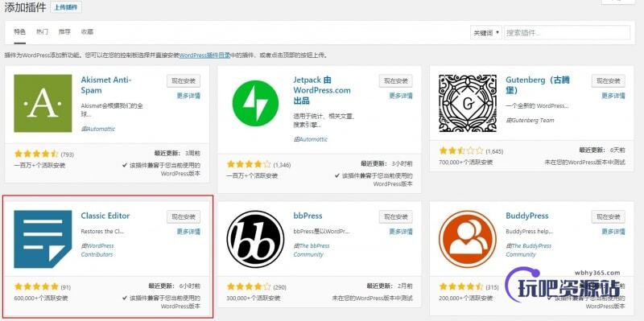Open Automattic author link under Jetpack
The height and width of the screenshot is (321, 644).
[313, 139]
